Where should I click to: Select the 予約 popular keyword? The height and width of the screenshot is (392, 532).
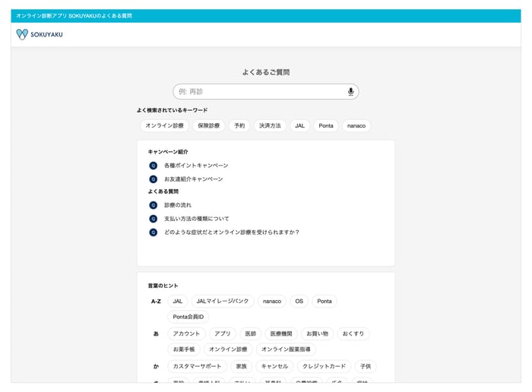(x=239, y=125)
